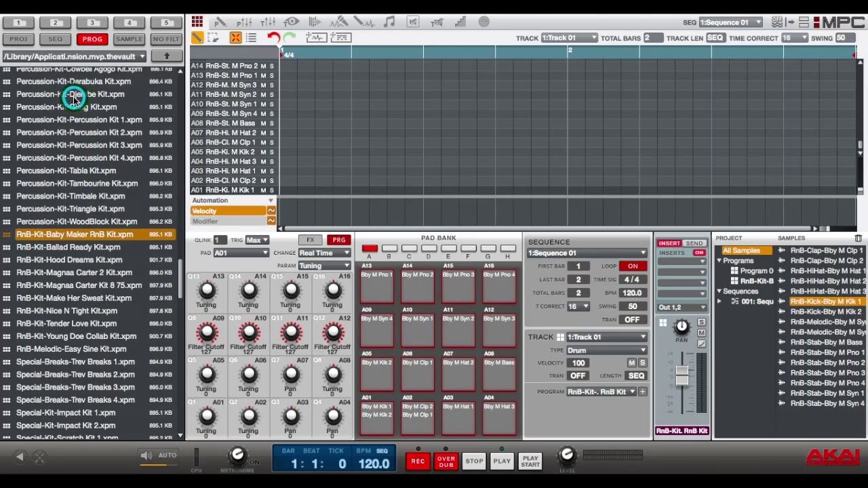
Task: Open track view eye icon
Action: pos(292,22)
